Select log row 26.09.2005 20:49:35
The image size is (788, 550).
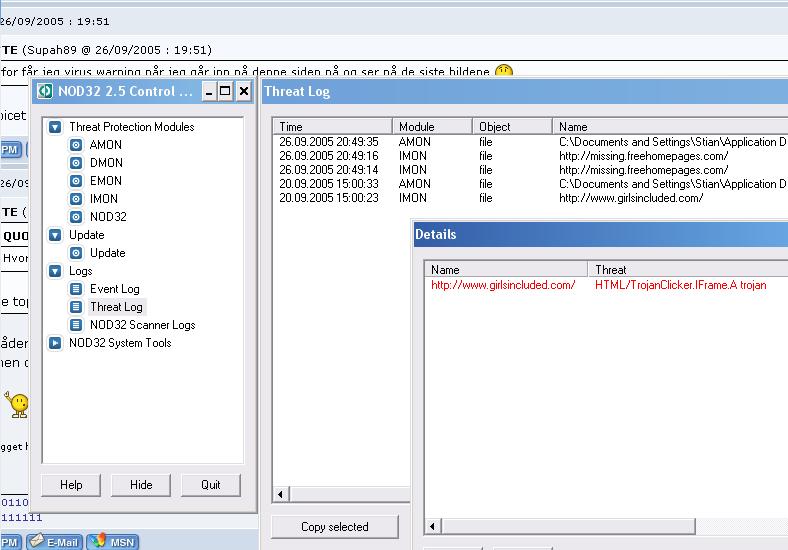point(530,142)
